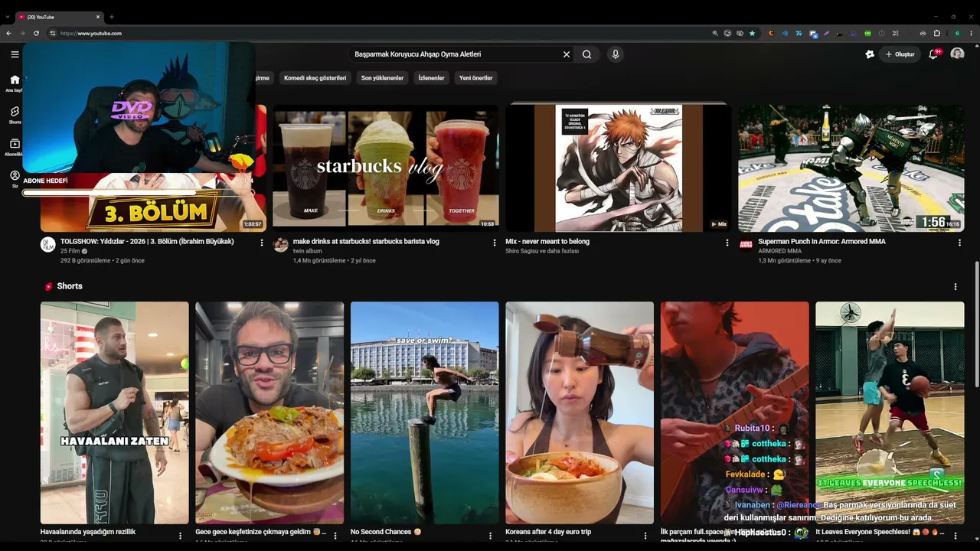Open options for Koreans after 4 day short
Image resolution: width=980 pixels, height=551 pixels.
tap(645, 536)
